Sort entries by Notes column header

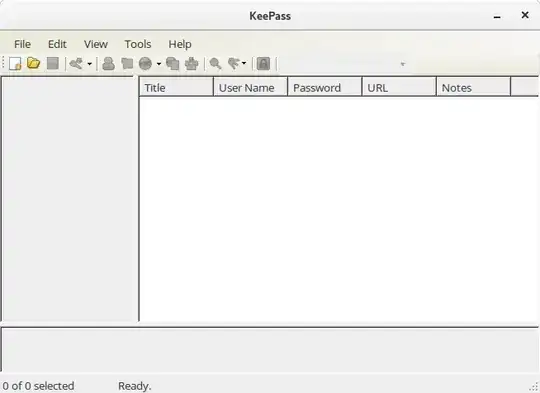[474, 87]
